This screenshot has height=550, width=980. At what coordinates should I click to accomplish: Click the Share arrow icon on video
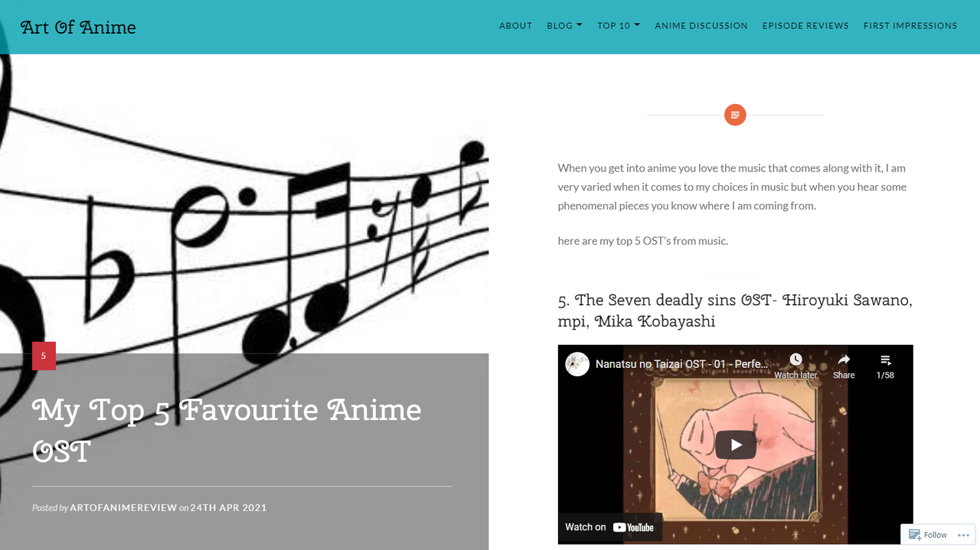[x=844, y=360]
